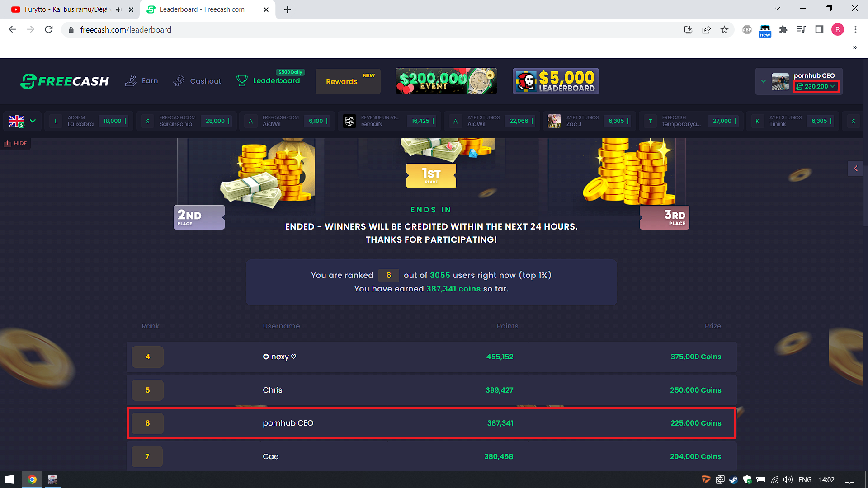Screen dimensions: 868x488
Task: Open the Cashout page
Action: pos(197,81)
